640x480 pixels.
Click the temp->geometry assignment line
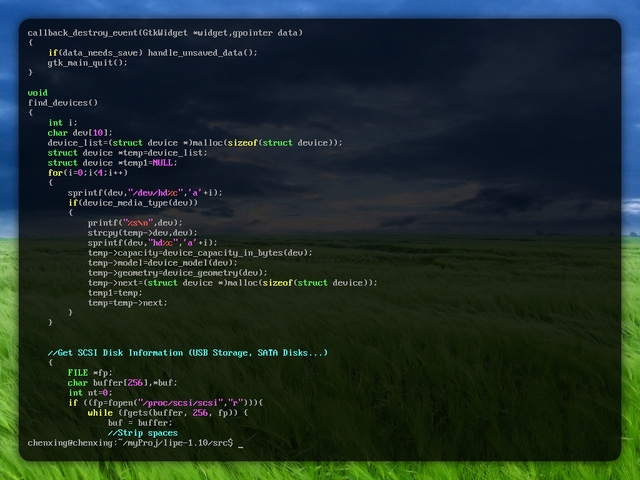(x=178, y=273)
